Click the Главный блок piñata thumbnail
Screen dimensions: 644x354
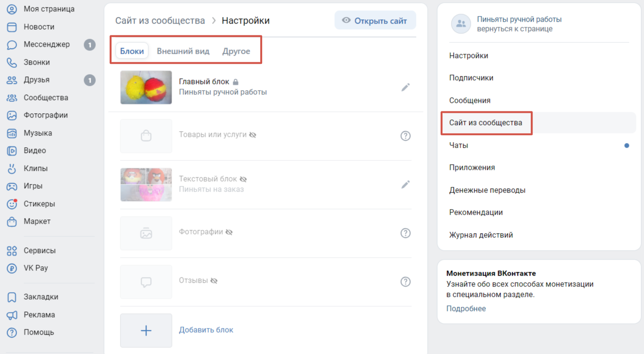click(146, 87)
